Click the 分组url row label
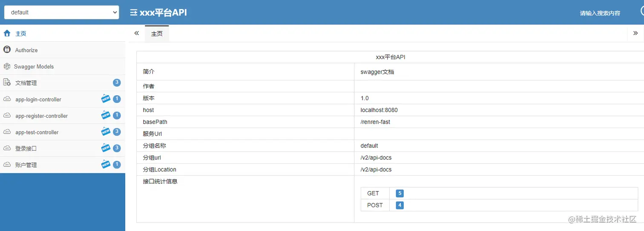 pos(151,157)
